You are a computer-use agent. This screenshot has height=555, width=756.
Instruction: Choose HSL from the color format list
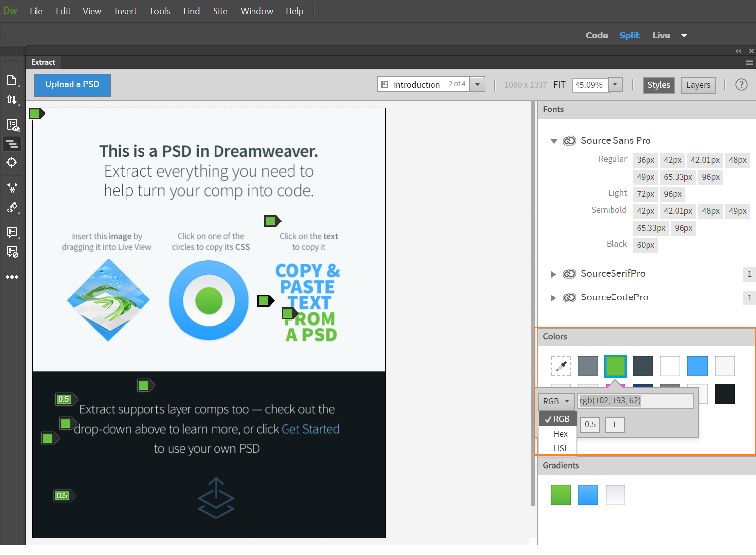tap(558, 448)
